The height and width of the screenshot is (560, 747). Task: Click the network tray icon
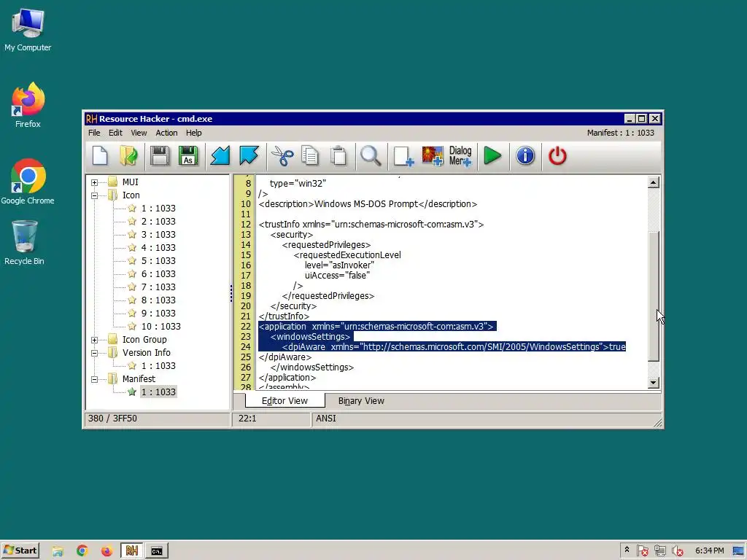659,551
